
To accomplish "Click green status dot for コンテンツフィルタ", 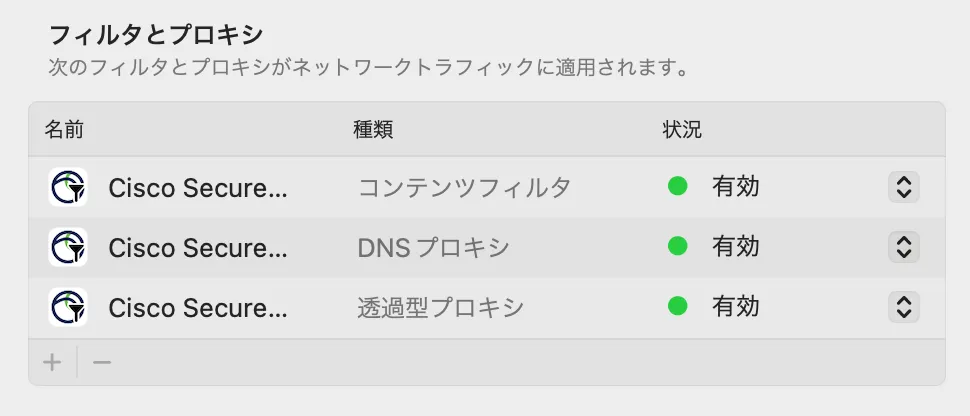I will click(x=678, y=187).
